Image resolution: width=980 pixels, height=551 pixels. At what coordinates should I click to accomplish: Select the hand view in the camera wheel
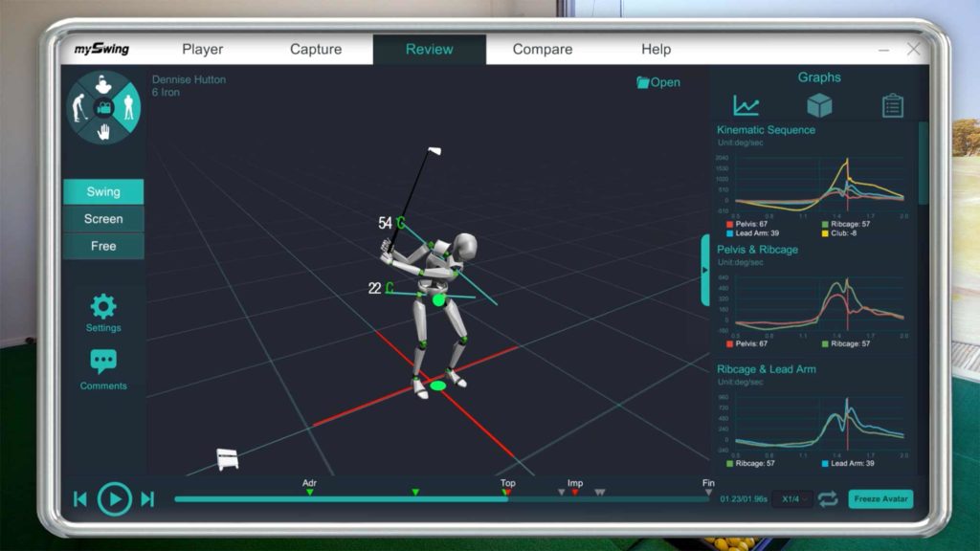click(103, 132)
